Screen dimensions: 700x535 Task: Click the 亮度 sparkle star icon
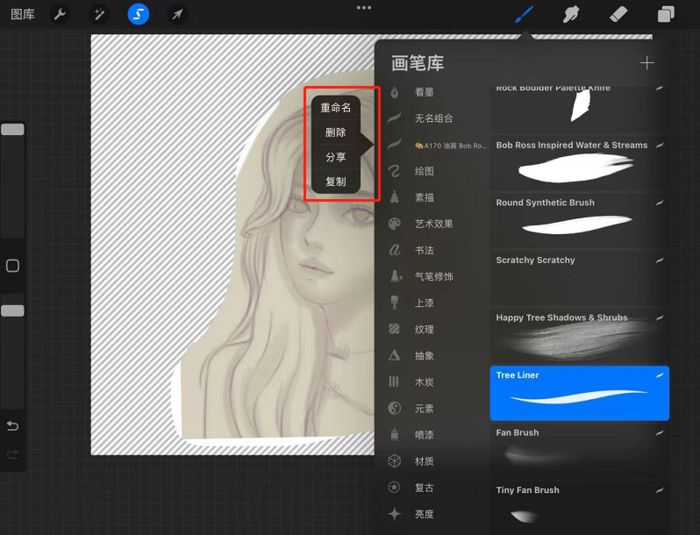click(394, 514)
